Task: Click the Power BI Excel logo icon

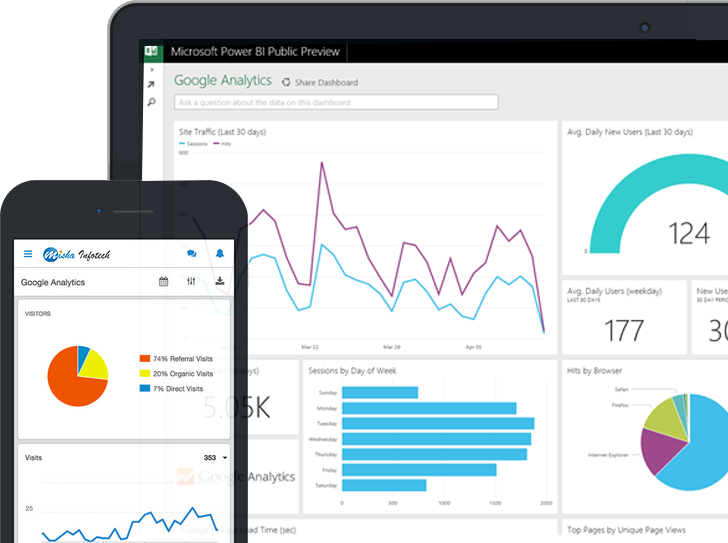Action: tap(151, 51)
